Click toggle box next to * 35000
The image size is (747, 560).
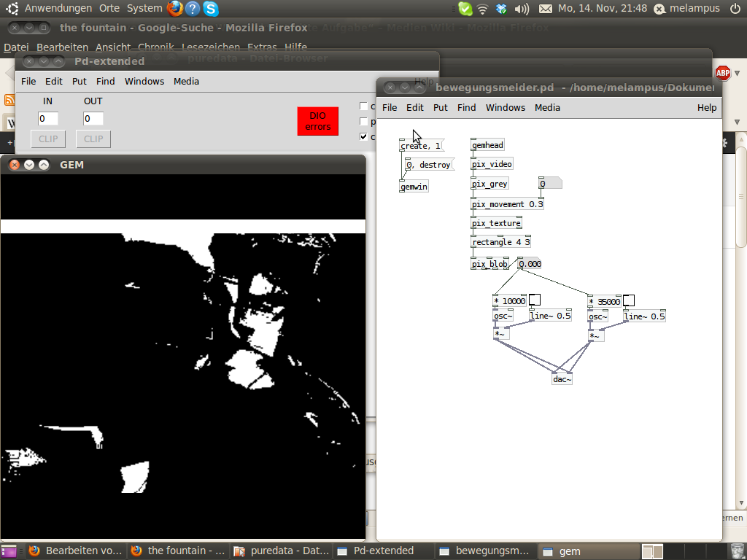click(629, 300)
